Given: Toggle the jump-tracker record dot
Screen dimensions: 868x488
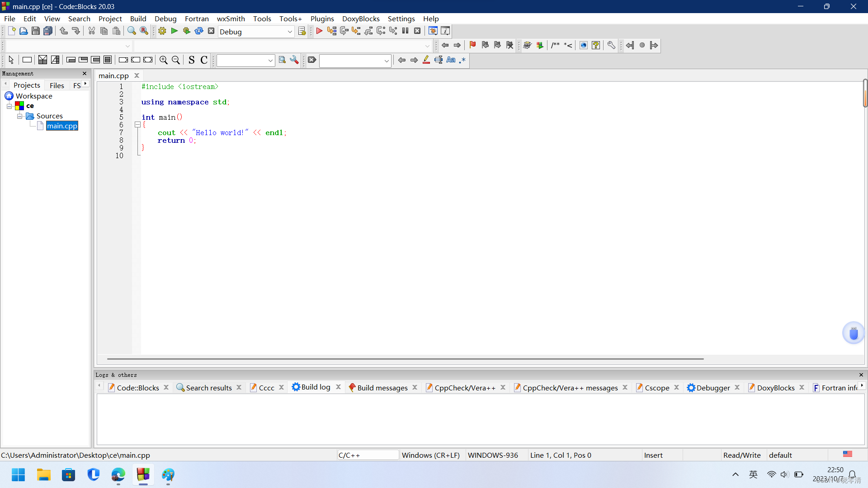Looking at the screenshot, I should click(642, 45).
